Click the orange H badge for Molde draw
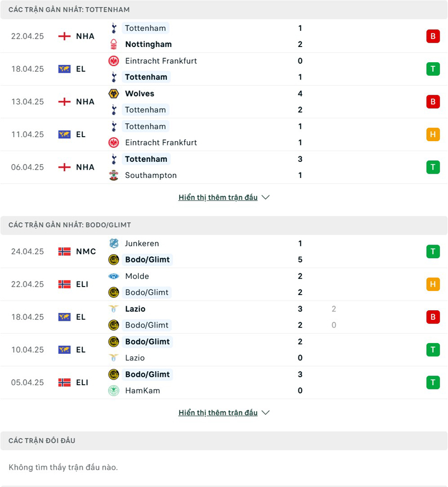448x487 pixels. [433, 284]
